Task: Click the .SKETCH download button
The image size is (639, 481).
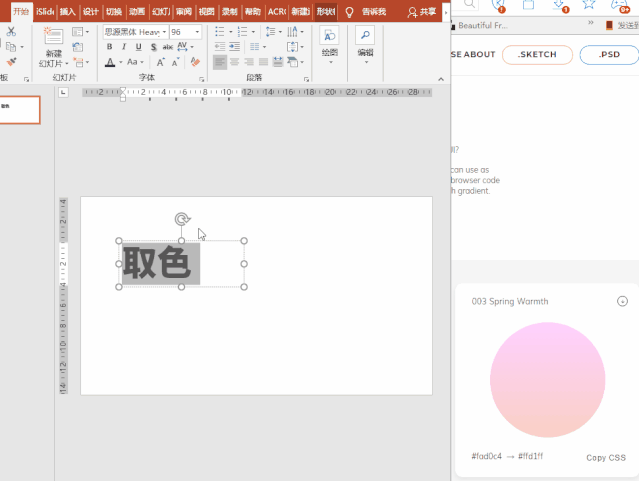Action: (x=537, y=54)
